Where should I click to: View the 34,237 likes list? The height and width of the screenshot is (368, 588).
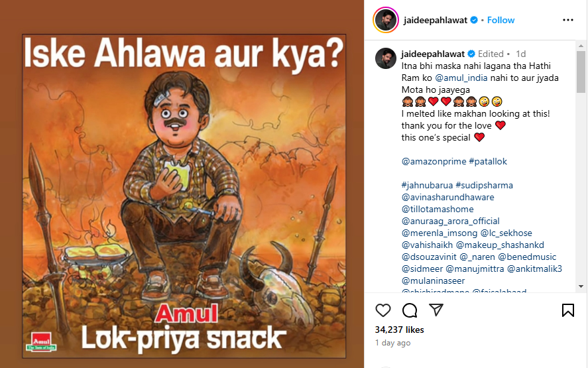(x=399, y=330)
